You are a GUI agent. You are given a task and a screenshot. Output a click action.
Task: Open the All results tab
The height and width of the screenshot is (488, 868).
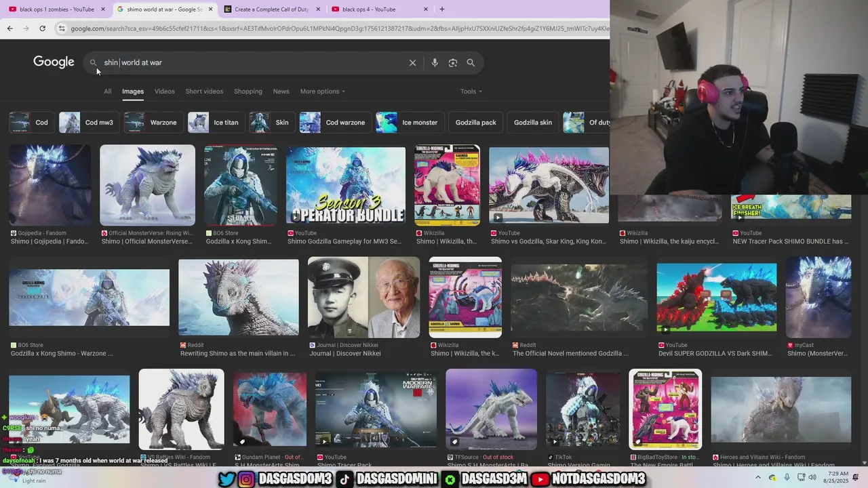pyautogui.click(x=107, y=91)
